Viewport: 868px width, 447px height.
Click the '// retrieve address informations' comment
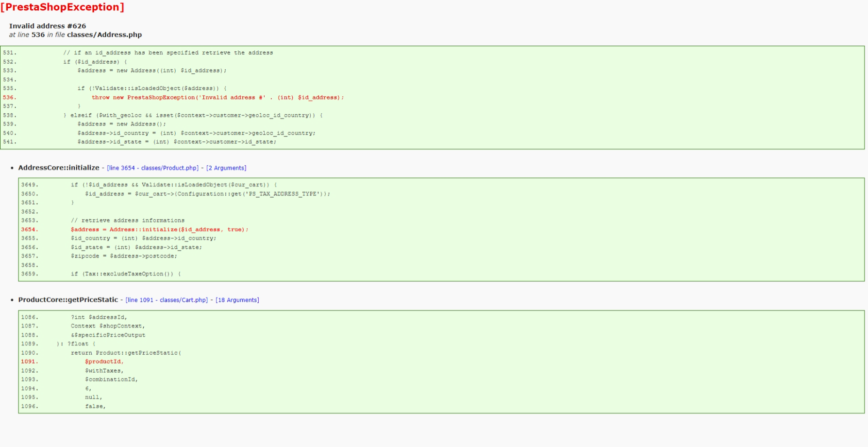pyautogui.click(x=128, y=221)
